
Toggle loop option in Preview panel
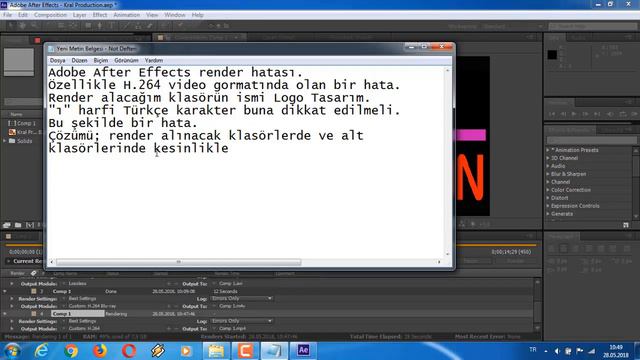(x=623, y=114)
